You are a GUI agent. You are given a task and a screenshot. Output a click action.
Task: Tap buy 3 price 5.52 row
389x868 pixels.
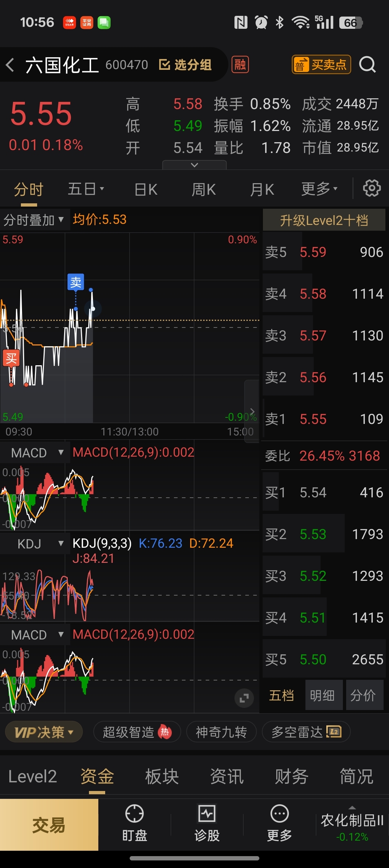[324, 576]
